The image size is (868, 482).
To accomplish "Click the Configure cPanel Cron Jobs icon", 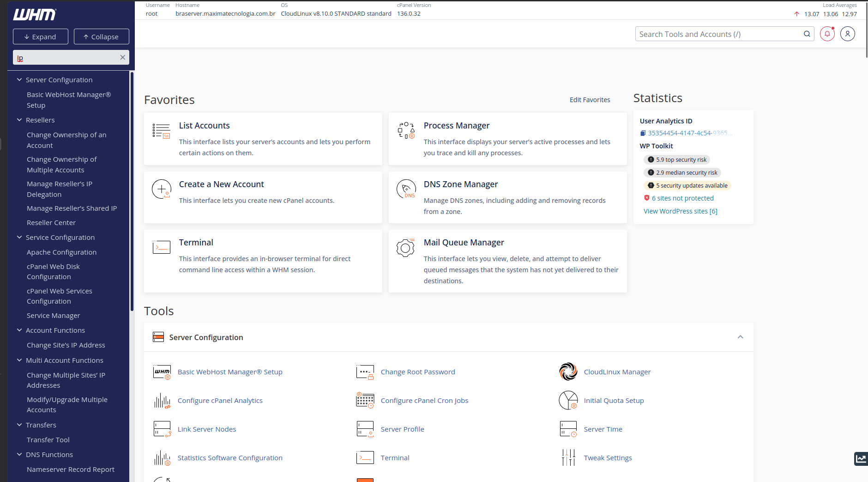I will point(365,400).
